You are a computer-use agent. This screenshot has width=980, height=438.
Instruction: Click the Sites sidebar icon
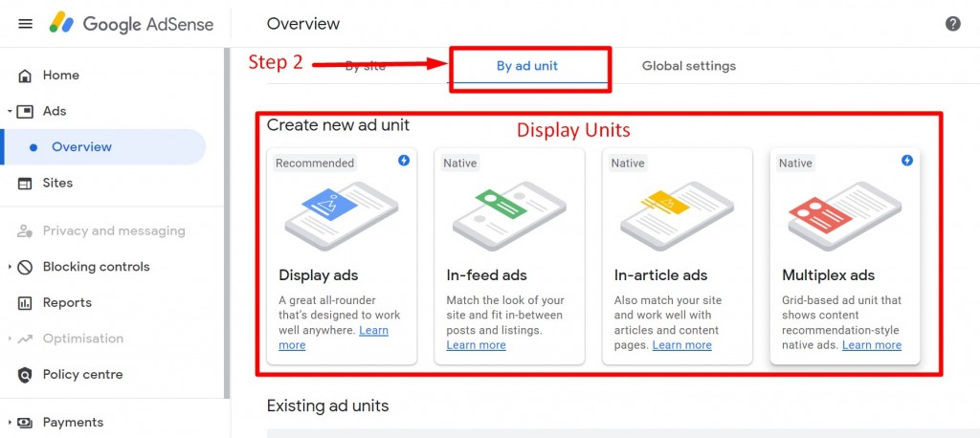pos(25,183)
